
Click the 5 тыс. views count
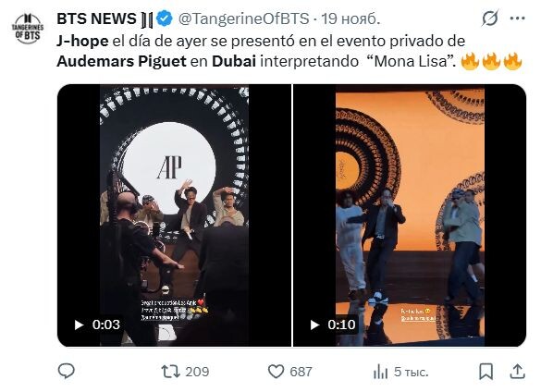[411, 372]
